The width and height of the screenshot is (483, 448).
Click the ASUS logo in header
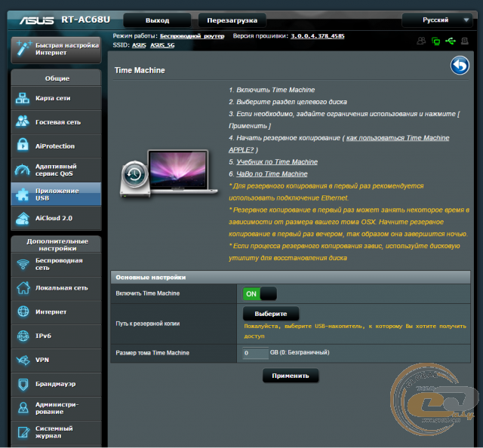click(x=36, y=20)
